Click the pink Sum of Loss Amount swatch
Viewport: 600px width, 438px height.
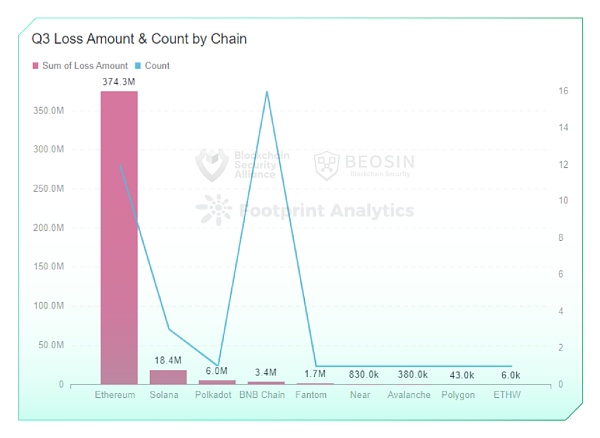tap(36, 66)
